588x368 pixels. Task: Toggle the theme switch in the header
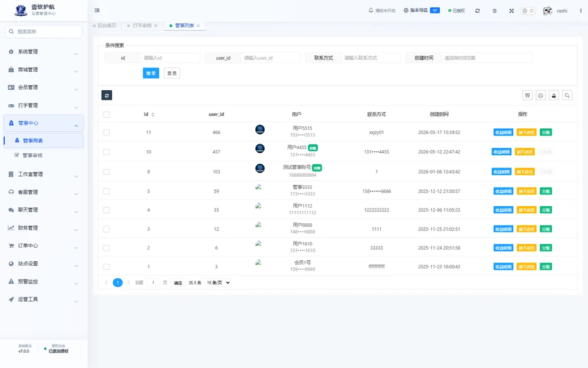point(527,11)
